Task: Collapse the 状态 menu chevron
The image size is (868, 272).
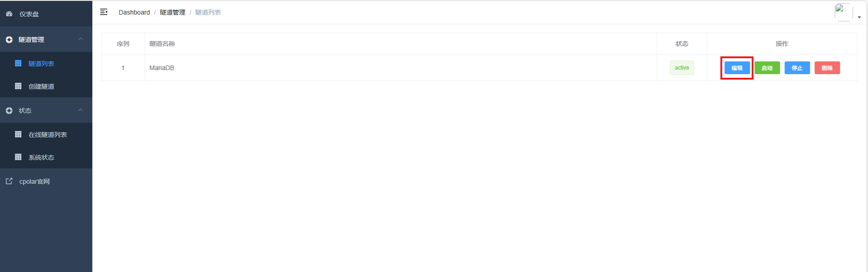Action: pos(81,110)
